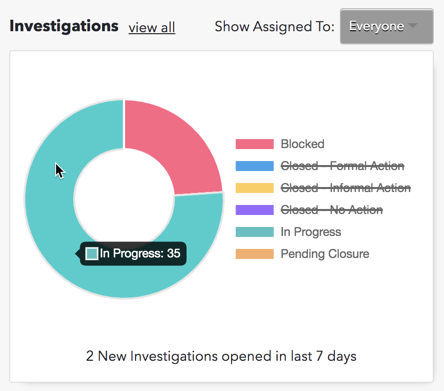444x391 pixels.
Task: Open the view all investigations link
Action: click(152, 27)
